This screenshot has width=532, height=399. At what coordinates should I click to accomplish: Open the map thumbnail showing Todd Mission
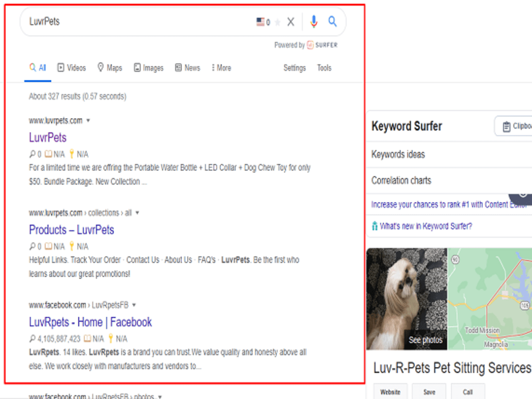pos(489,298)
